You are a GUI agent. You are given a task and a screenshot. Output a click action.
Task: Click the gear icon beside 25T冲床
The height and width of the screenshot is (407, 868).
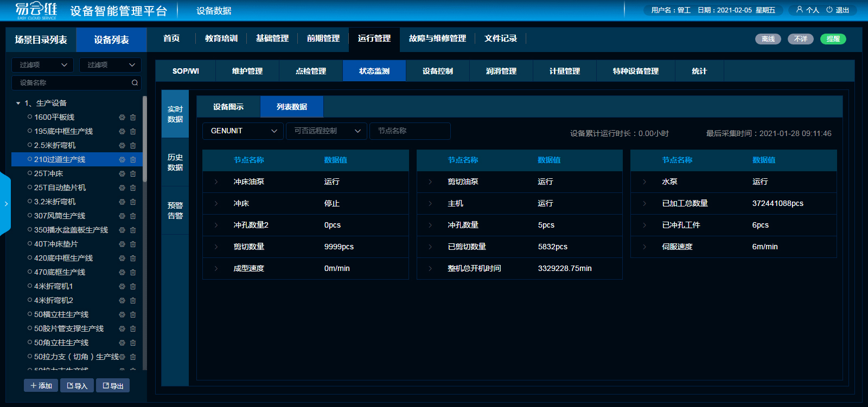click(122, 173)
